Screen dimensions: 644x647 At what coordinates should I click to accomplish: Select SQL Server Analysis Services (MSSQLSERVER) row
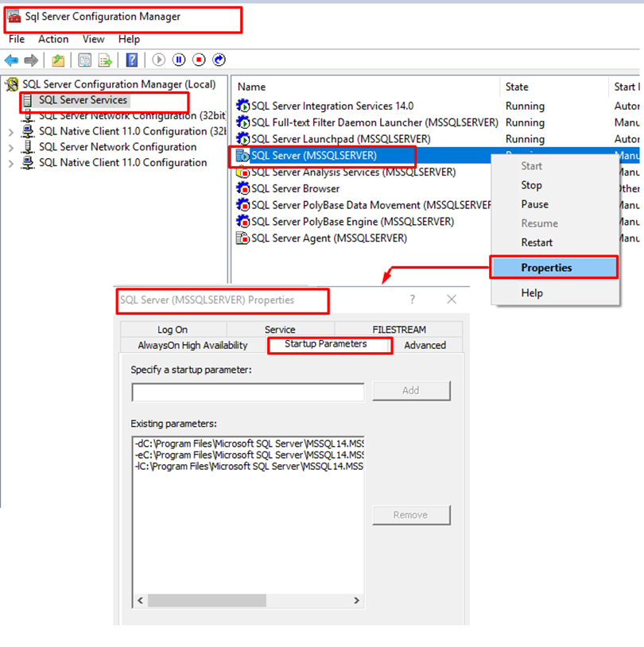(x=353, y=172)
